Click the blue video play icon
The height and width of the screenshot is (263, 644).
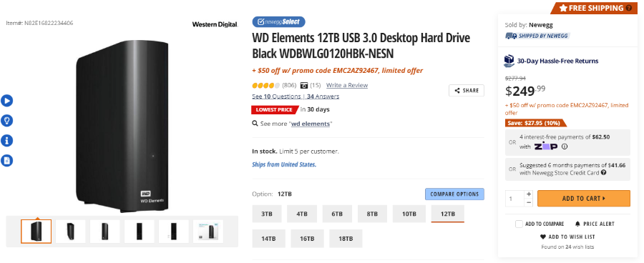click(x=6, y=101)
